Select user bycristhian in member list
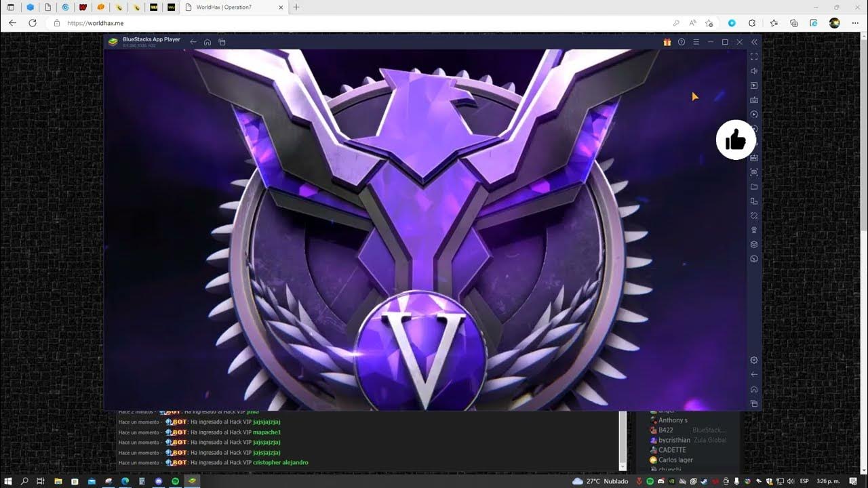 point(674,441)
